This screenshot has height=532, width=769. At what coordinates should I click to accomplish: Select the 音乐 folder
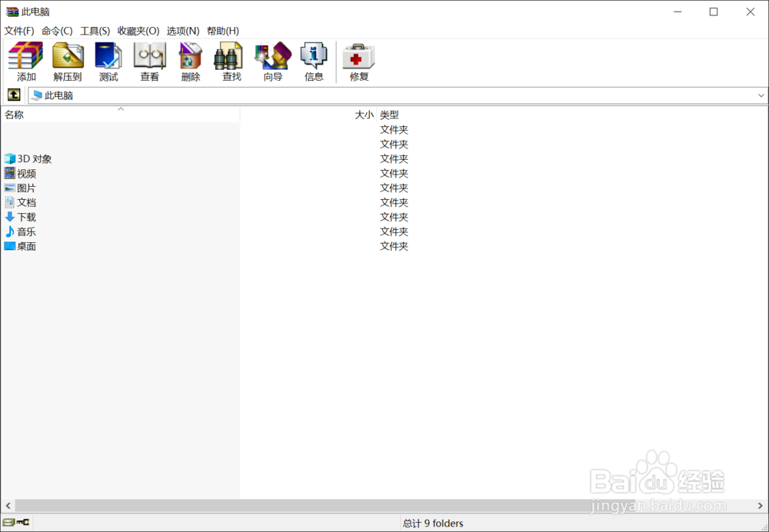coord(20,231)
